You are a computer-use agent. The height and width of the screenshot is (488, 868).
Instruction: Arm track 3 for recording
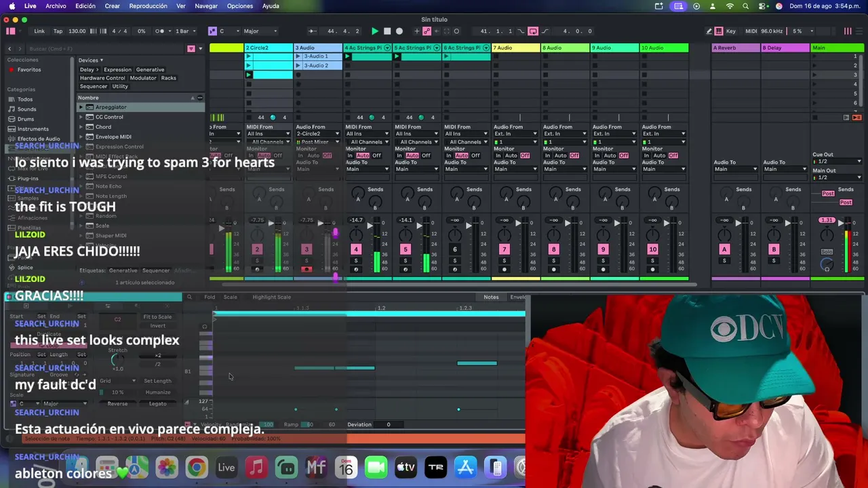point(306,270)
